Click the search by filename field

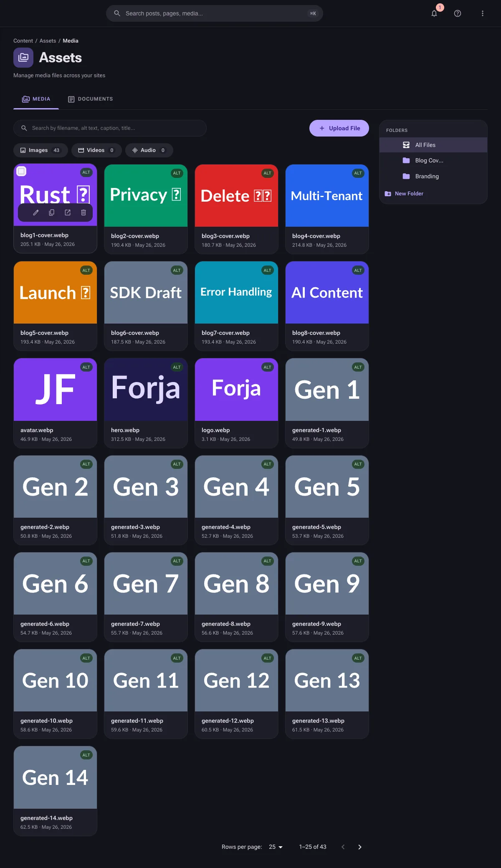pos(110,128)
